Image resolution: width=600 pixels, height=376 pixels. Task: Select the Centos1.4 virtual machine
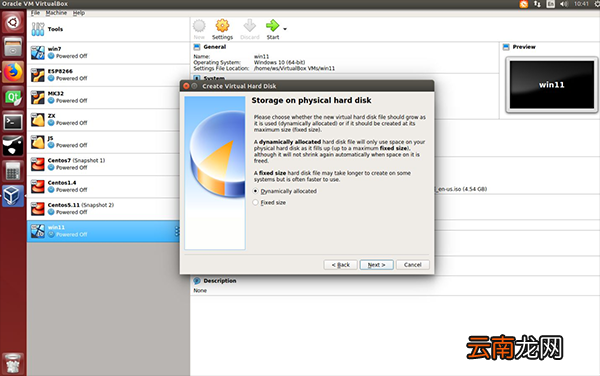(108, 186)
